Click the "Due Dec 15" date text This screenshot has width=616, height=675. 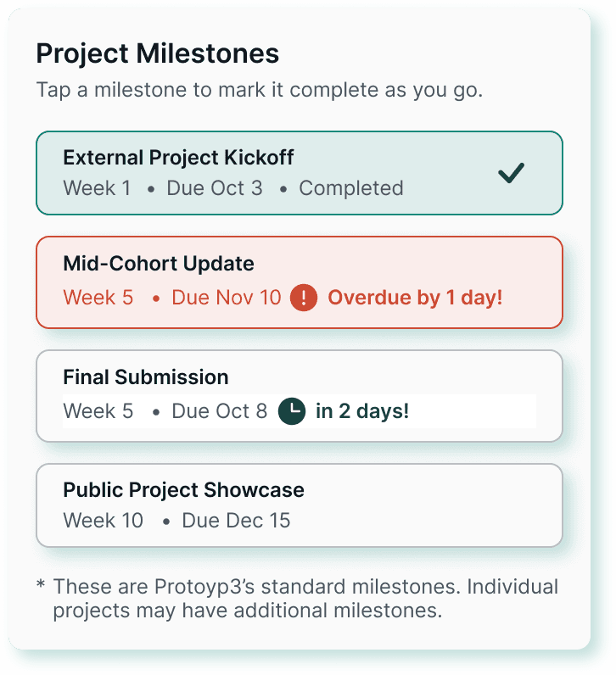[236, 520]
